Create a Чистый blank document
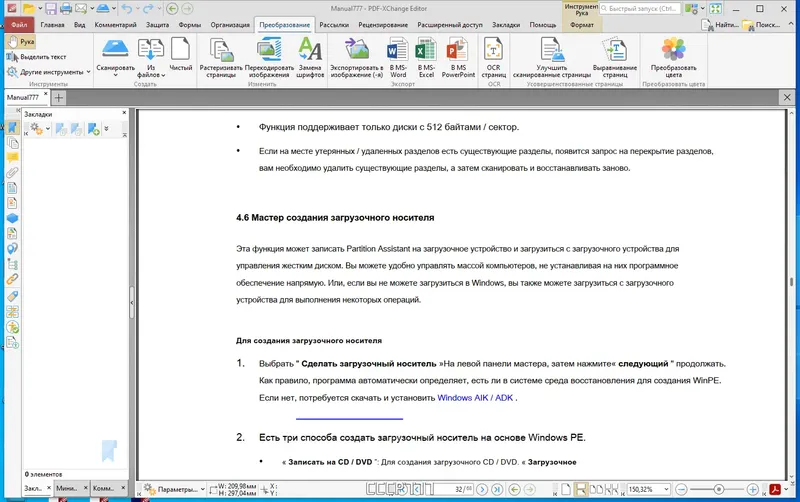The image size is (800, 502). click(181, 55)
